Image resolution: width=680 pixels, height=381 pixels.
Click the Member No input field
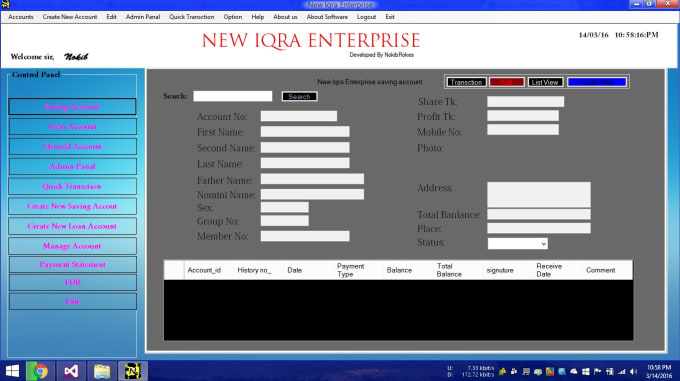[x=305, y=236]
